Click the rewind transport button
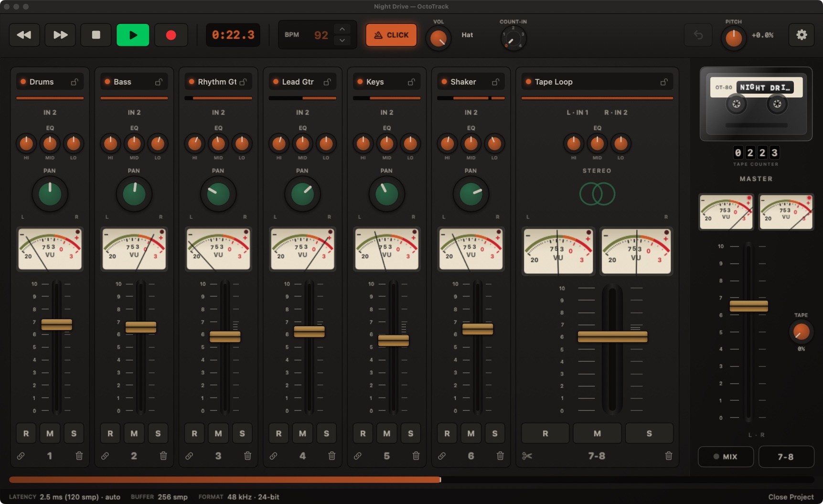This screenshot has height=504, width=823. [24, 35]
